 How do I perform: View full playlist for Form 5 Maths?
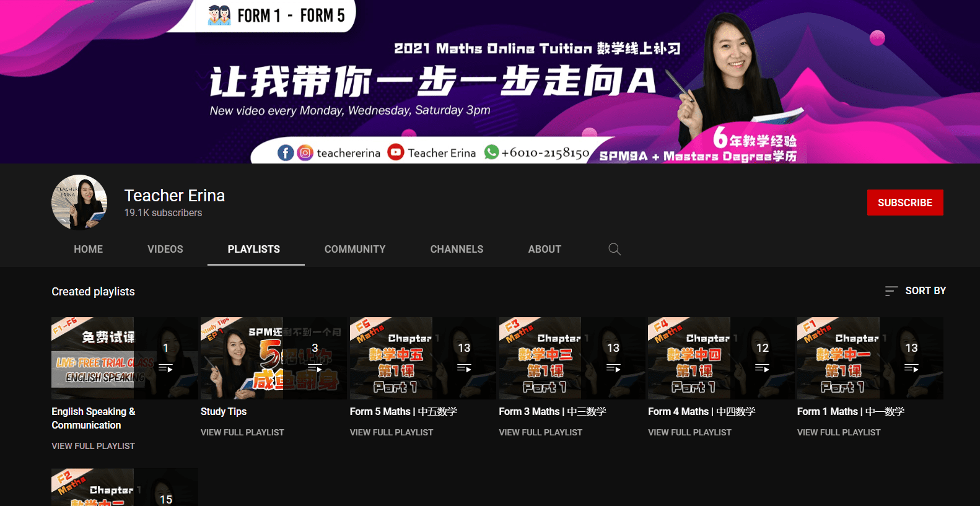(392, 432)
